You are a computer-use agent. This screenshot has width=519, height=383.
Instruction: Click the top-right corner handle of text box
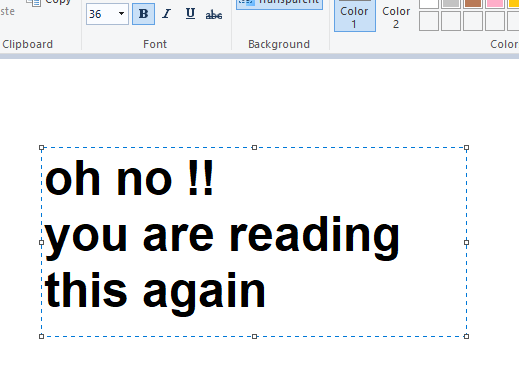(x=466, y=147)
